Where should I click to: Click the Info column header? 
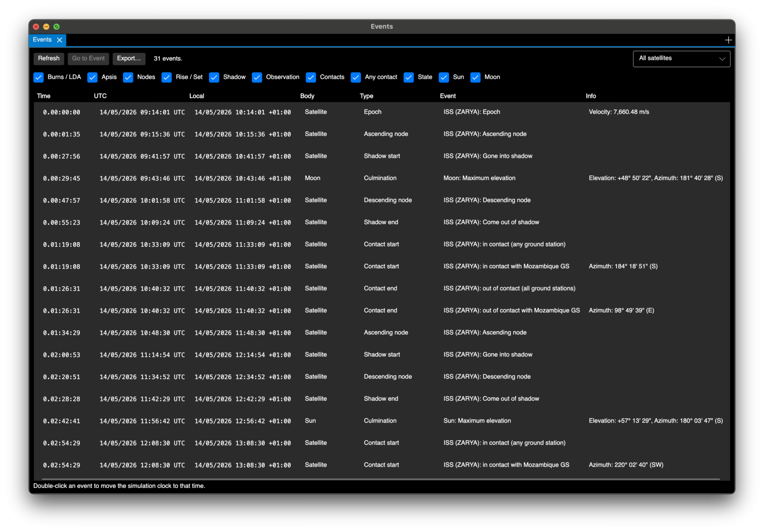(591, 96)
